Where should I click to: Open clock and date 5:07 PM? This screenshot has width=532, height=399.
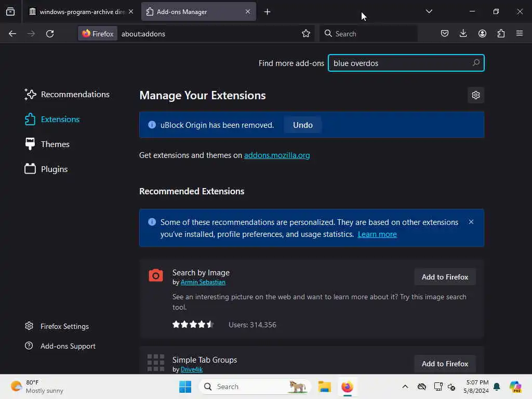point(476,387)
